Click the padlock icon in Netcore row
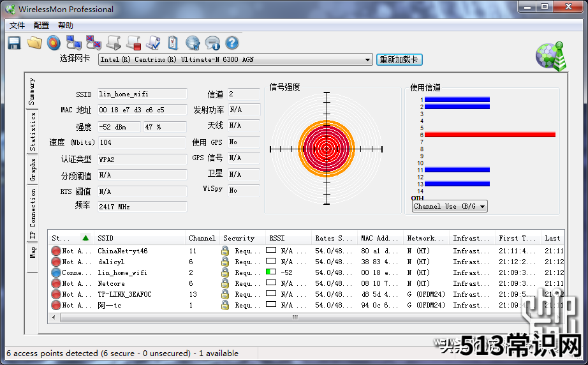 coord(225,283)
